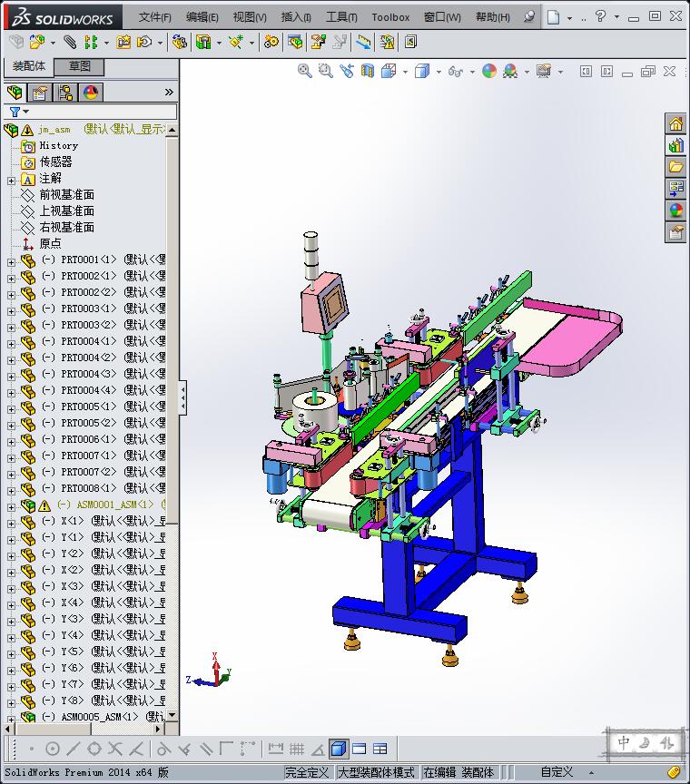Open the View Palette task pane icon

(x=675, y=189)
